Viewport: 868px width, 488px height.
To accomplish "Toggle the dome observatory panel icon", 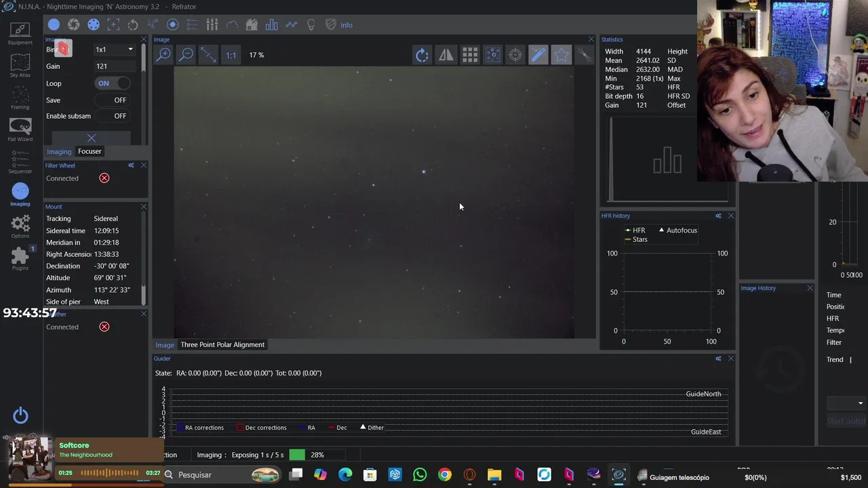I will [x=252, y=25].
